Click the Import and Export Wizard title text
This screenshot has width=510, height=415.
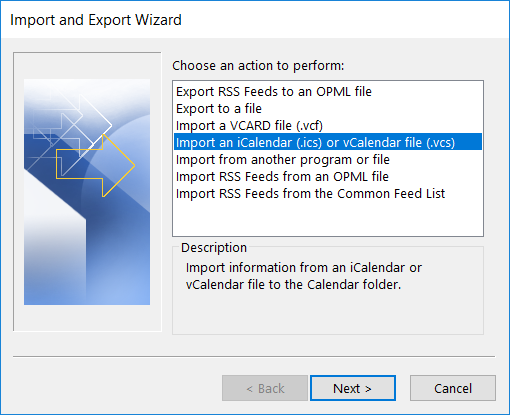[x=96, y=20]
